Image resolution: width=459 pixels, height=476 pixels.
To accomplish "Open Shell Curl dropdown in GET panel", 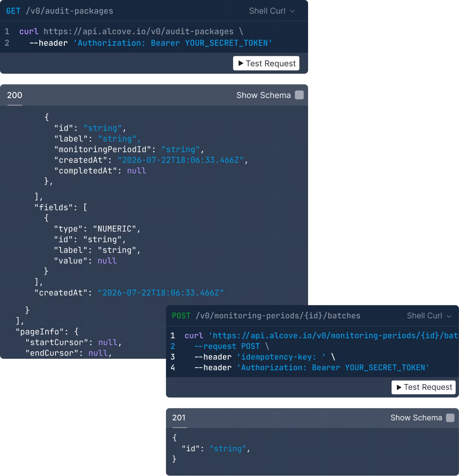I will (x=272, y=11).
